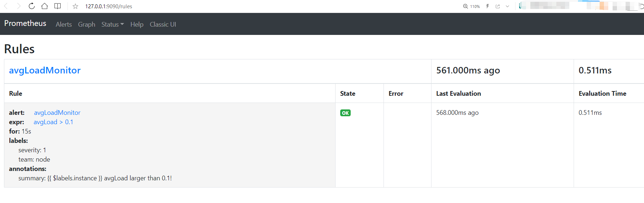Screen dimensions: 644x203
Task: Reload the page with the refresh icon
Action: point(32,6)
